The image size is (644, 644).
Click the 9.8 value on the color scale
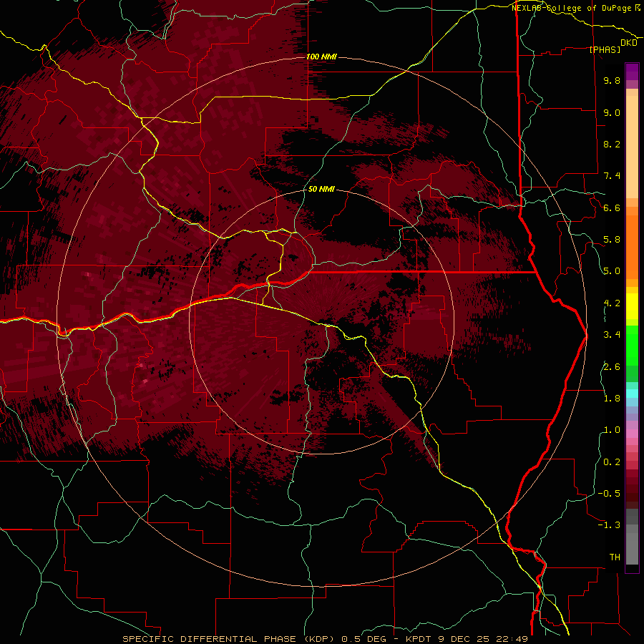612,81
